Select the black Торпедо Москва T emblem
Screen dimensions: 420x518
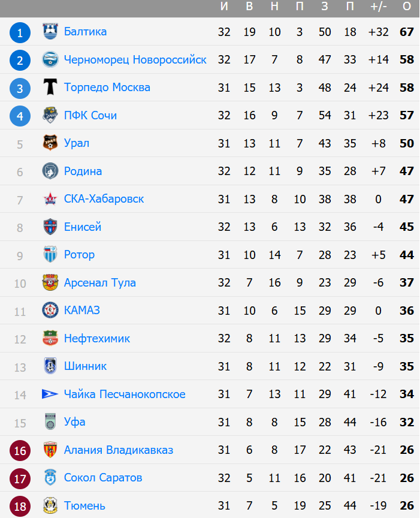click(50, 87)
